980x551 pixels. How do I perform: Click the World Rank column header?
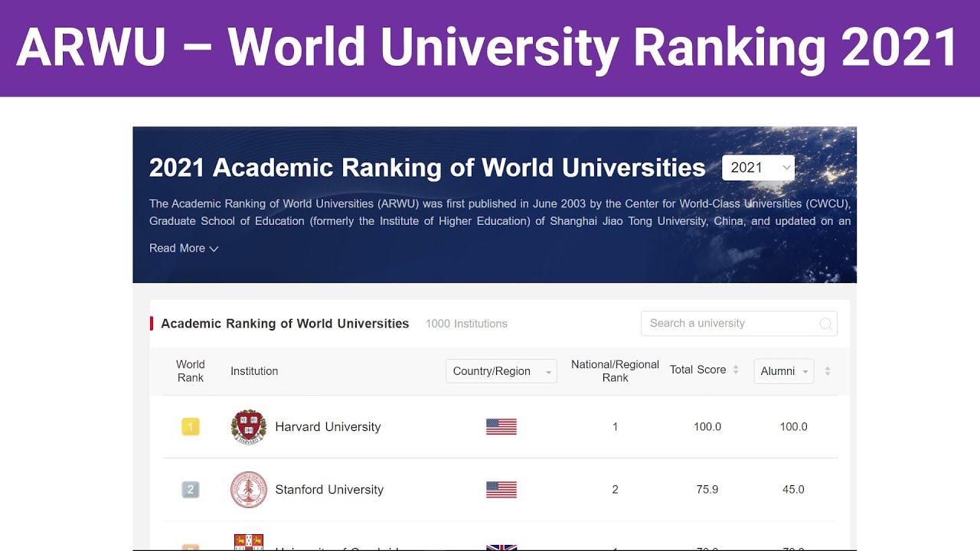click(x=191, y=371)
